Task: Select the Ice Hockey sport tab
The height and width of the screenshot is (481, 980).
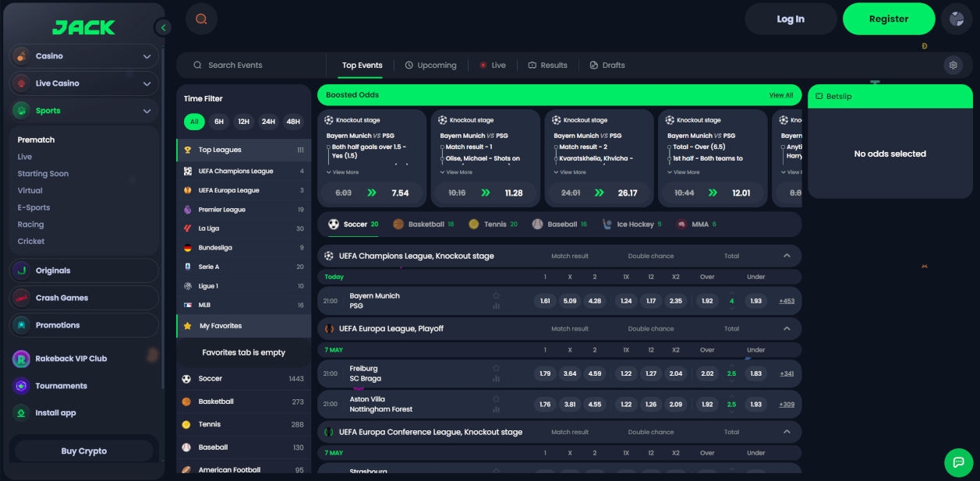Action: [x=632, y=225]
